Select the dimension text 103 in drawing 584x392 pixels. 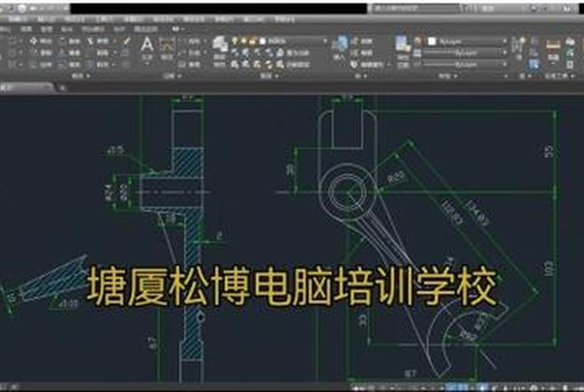coord(549,268)
